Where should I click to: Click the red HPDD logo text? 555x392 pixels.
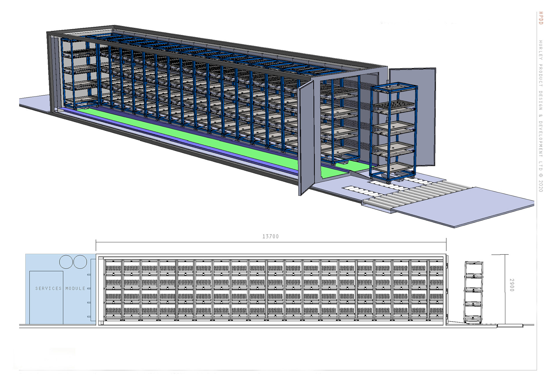(541, 18)
